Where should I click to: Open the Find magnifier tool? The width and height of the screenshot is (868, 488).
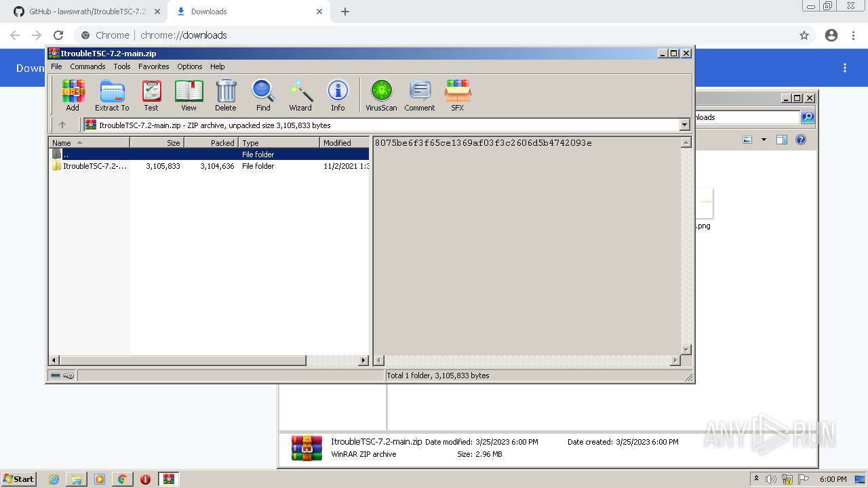[x=263, y=95]
